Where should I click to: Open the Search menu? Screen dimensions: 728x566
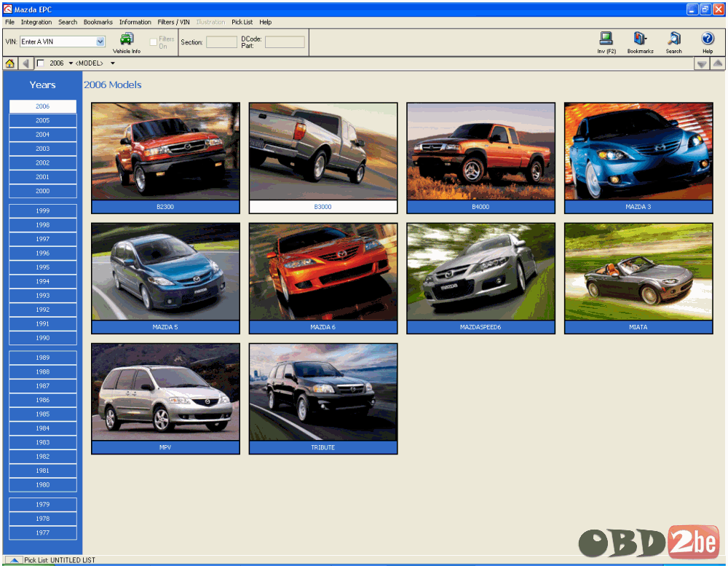coord(68,22)
